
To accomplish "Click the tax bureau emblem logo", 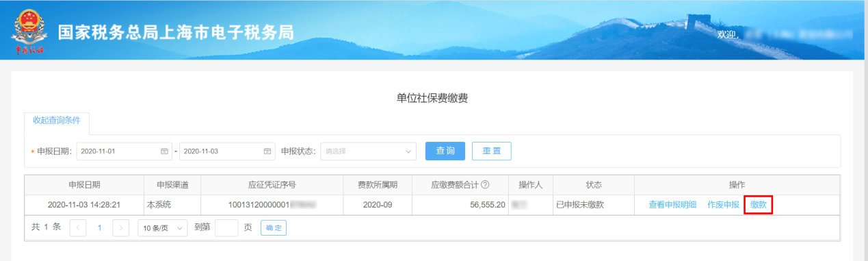I will pyautogui.click(x=27, y=31).
